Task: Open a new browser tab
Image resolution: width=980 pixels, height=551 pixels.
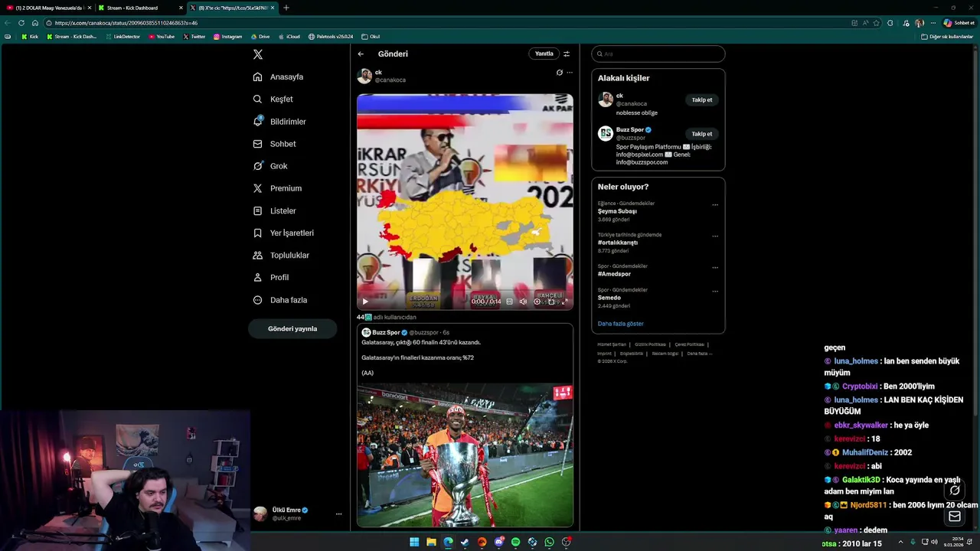Action: coord(286,8)
